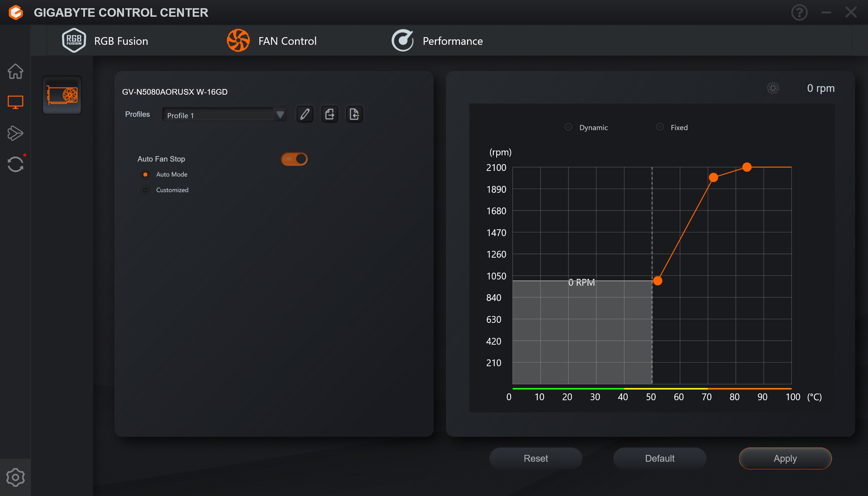868x496 pixels.
Task: Switch to Performance tab
Action: click(437, 41)
